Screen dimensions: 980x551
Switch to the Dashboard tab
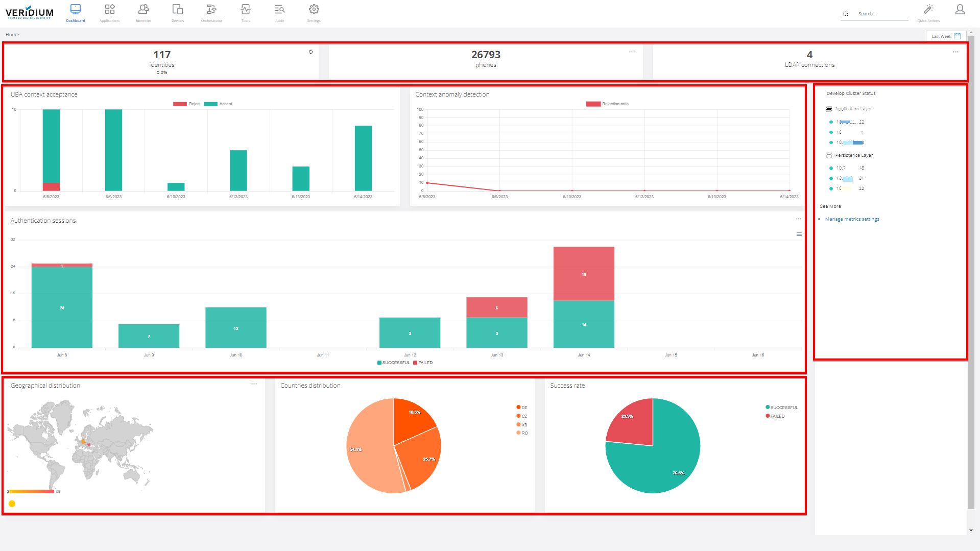(x=76, y=13)
